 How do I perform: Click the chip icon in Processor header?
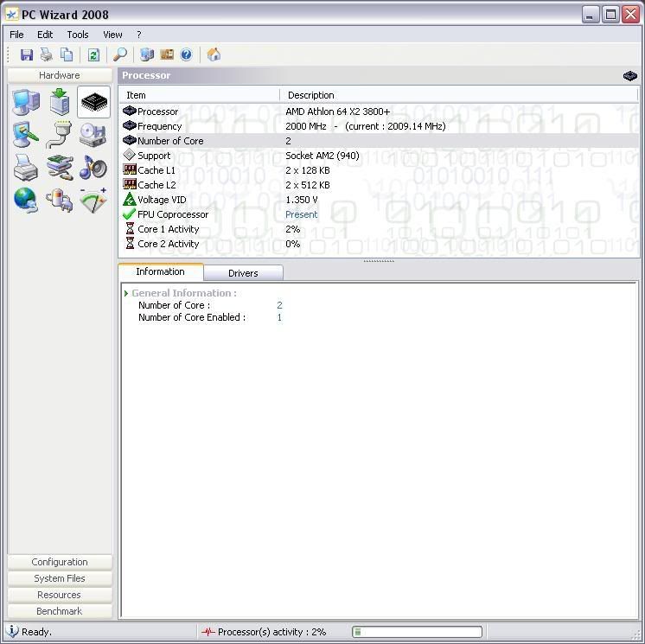tap(629, 76)
